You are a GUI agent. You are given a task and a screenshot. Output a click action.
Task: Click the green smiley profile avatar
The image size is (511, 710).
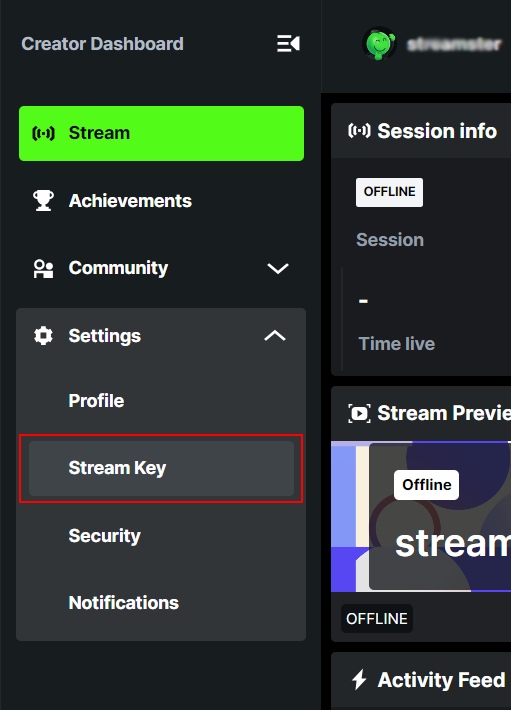(x=380, y=44)
